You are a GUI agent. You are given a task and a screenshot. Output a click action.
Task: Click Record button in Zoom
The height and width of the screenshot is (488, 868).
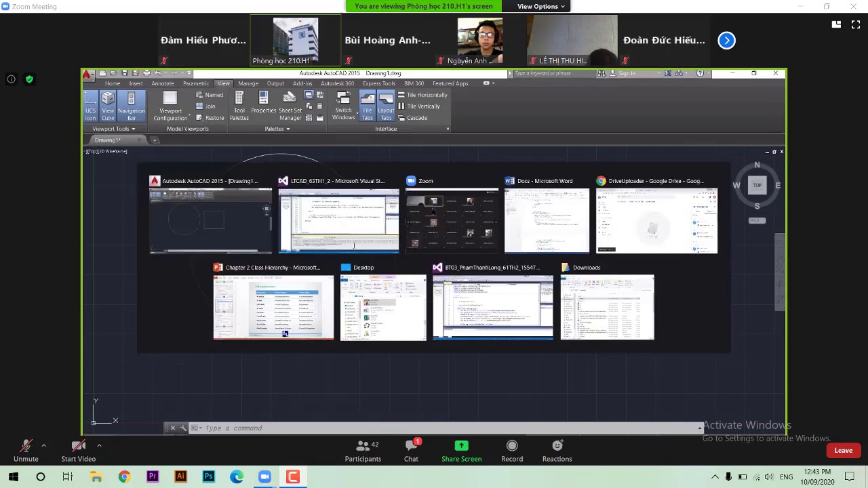pos(512,451)
